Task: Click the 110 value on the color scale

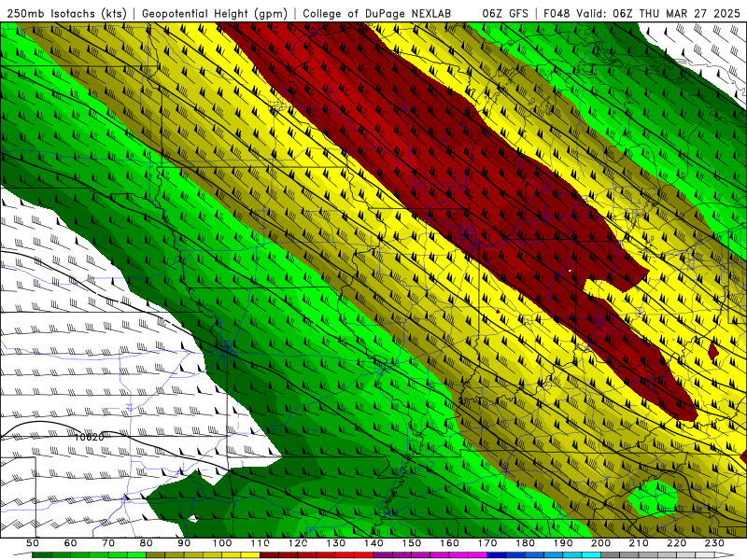Action: pyautogui.click(x=261, y=543)
